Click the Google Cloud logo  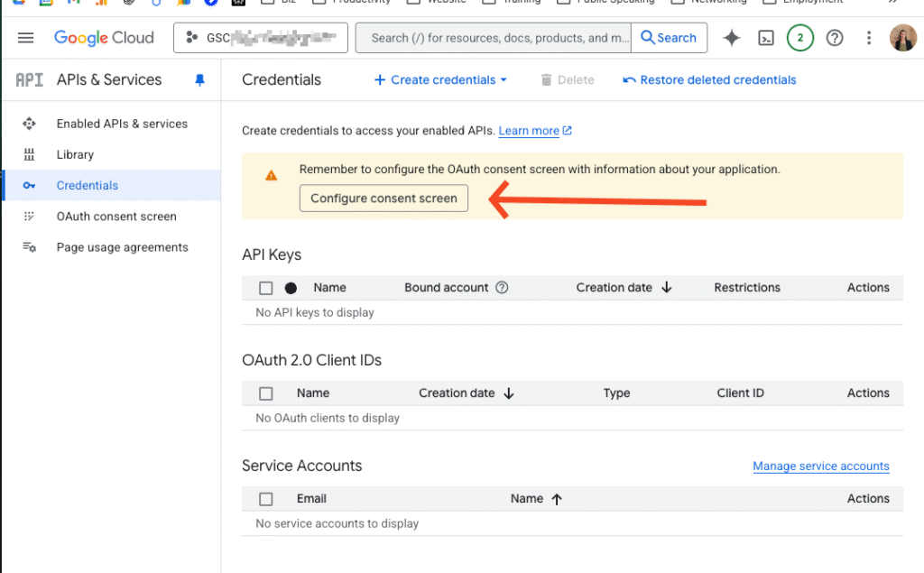[104, 38]
